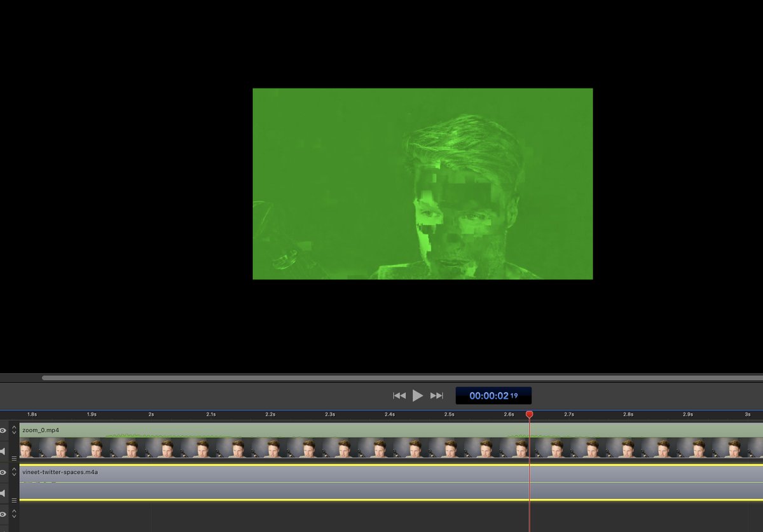
Task: Toggle the eye icon on the empty third track
Action: click(x=3, y=514)
